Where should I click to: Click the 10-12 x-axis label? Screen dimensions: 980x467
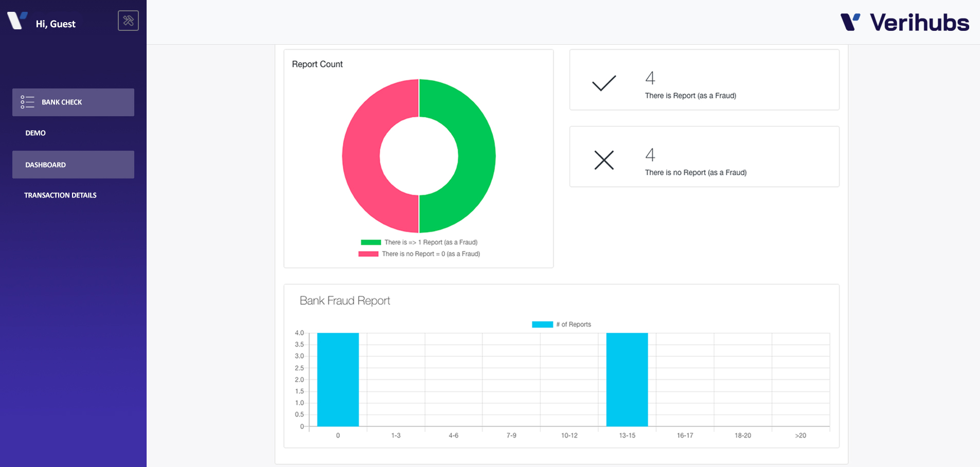click(x=569, y=436)
